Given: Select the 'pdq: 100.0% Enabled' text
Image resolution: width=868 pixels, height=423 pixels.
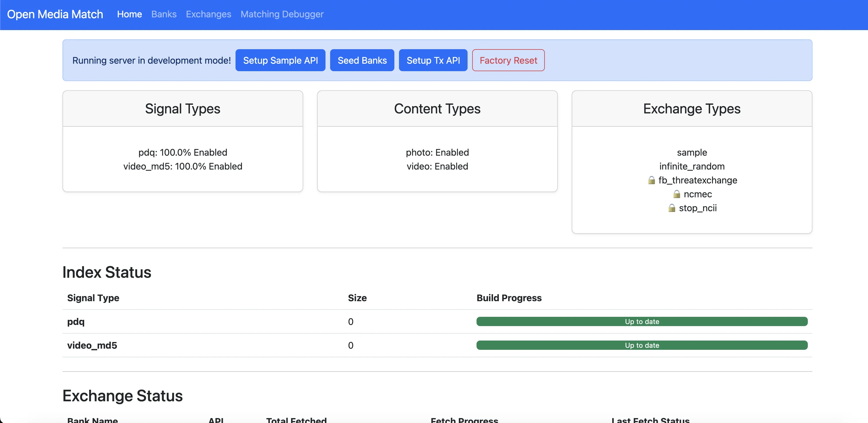Looking at the screenshot, I should (x=183, y=152).
